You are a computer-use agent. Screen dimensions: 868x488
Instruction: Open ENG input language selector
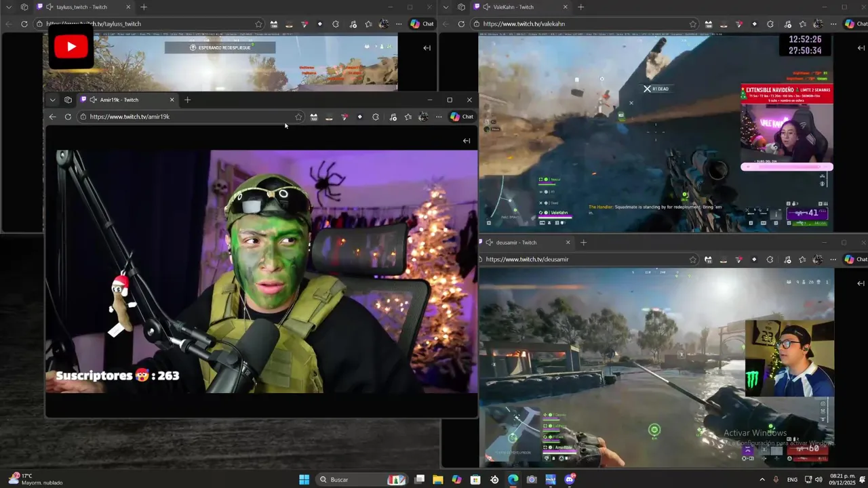(792, 479)
